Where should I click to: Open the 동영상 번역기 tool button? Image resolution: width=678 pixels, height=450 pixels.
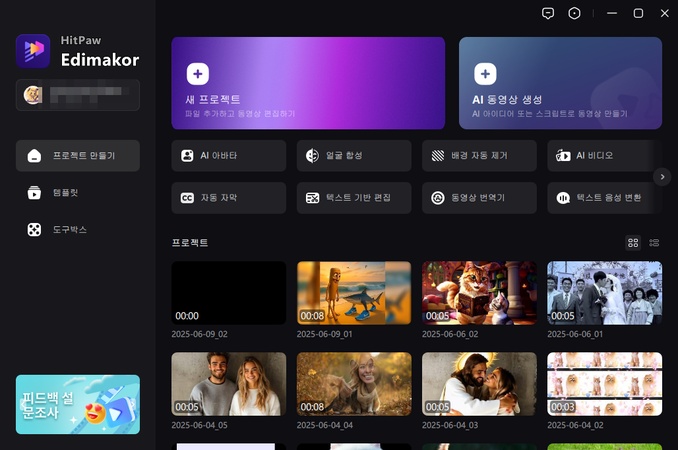coord(479,198)
